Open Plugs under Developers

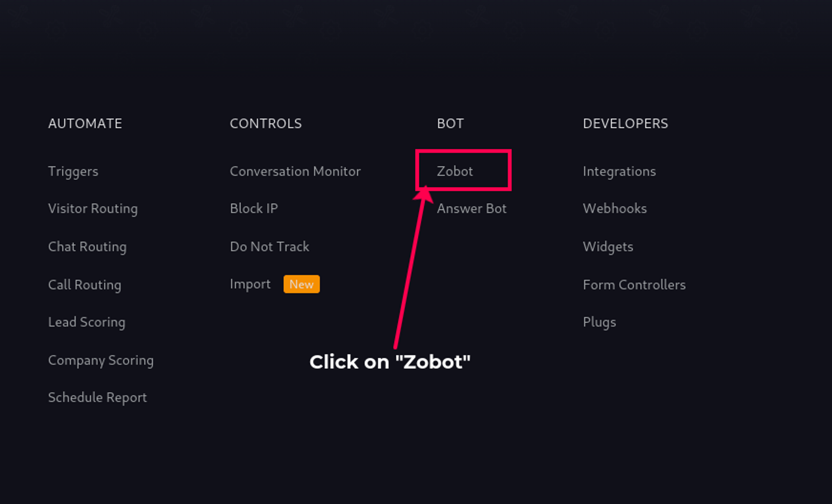tap(599, 323)
